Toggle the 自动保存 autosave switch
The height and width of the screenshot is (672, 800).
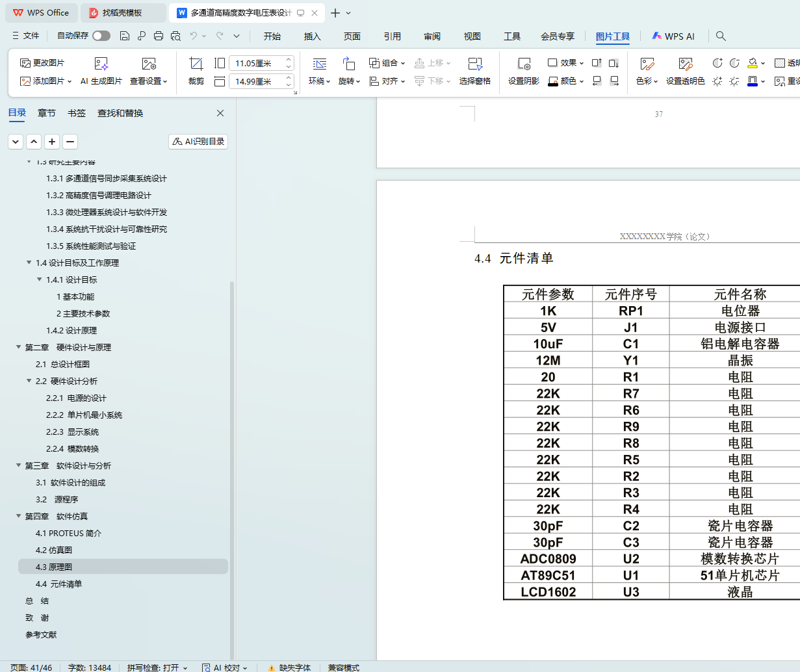(x=101, y=36)
